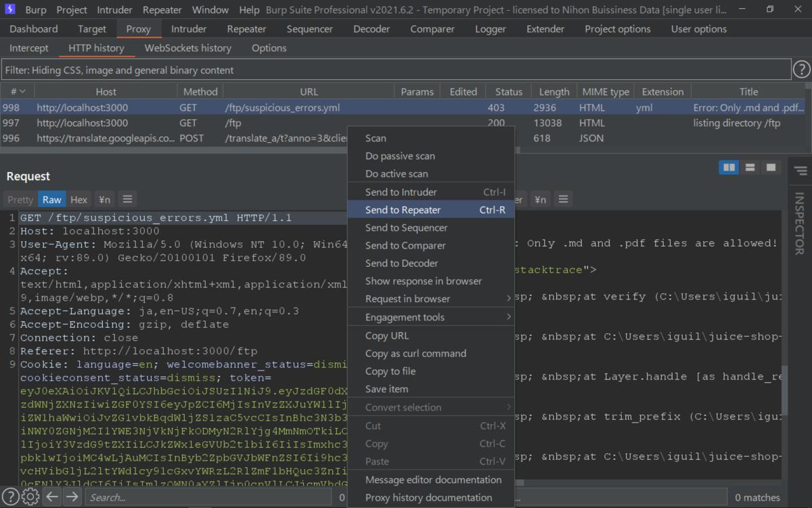
Task: Switch to combined tabbed view layout
Action: tap(770, 167)
